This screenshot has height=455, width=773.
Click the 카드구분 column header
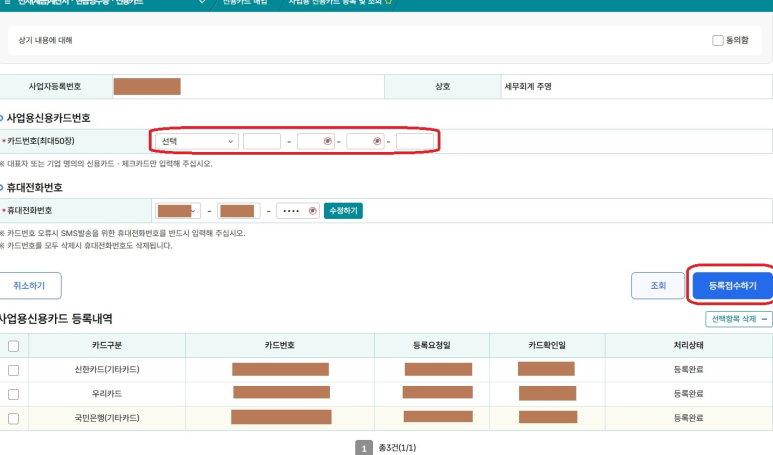point(107,346)
